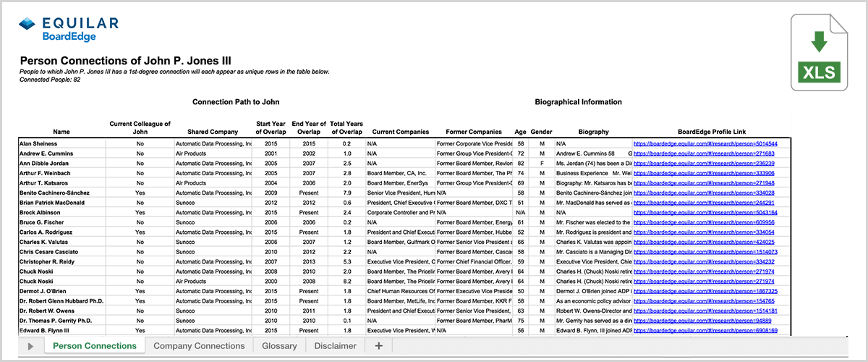868x362 pixels.
Task: Click the Current Companies column header
Action: coord(400,132)
